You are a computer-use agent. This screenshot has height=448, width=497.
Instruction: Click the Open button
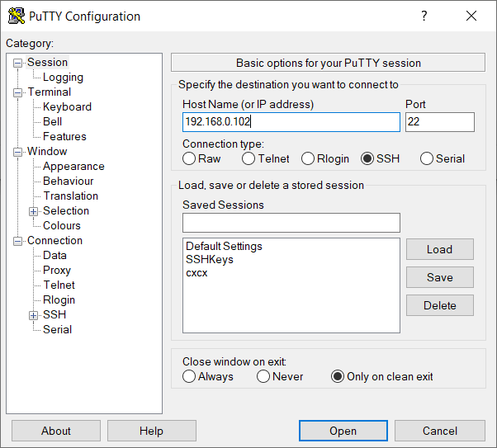tap(343, 431)
